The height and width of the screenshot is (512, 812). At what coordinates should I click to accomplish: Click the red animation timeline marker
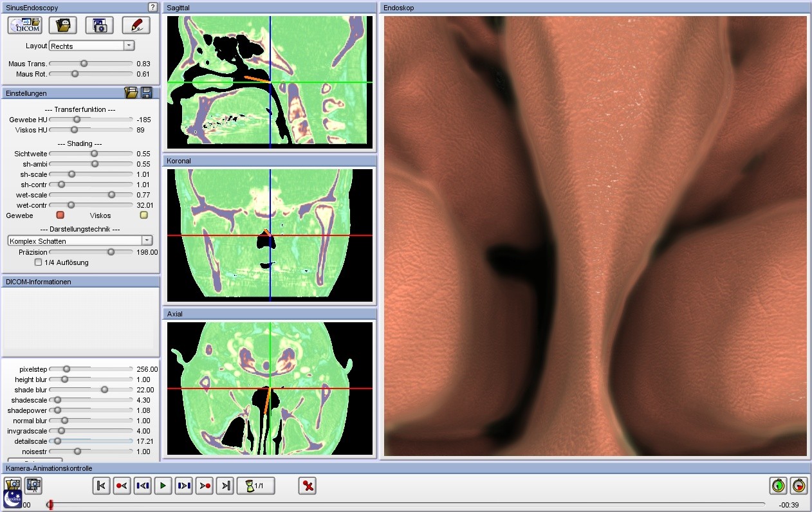point(50,505)
